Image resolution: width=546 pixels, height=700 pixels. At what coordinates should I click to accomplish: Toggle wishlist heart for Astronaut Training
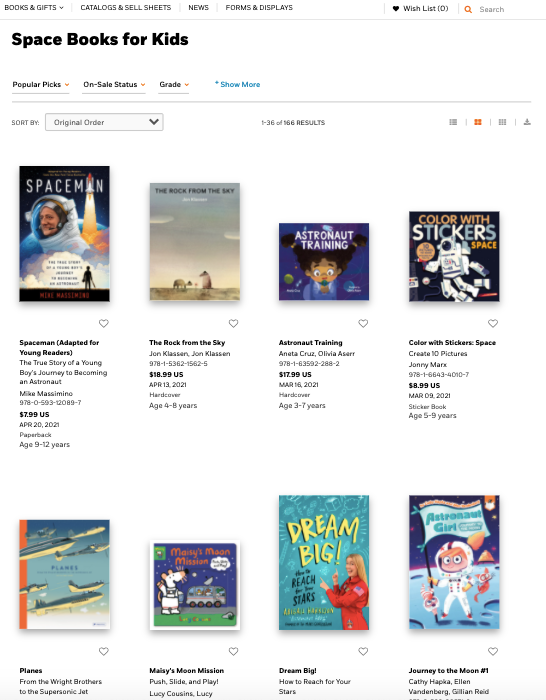click(363, 323)
